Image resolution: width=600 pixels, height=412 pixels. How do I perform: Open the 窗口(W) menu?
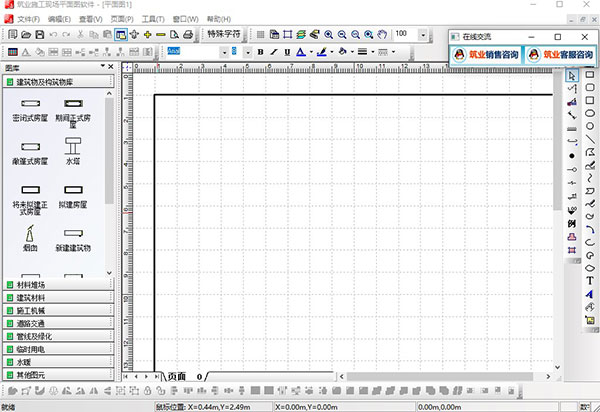pos(186,19)
